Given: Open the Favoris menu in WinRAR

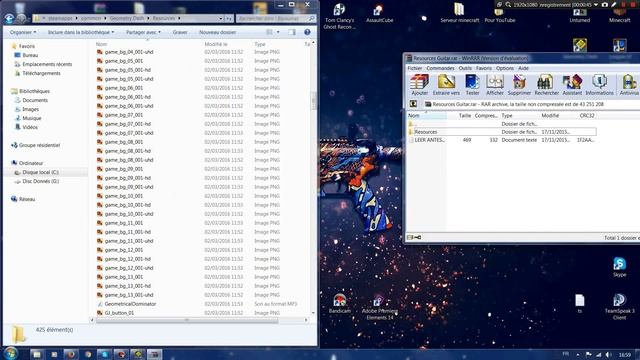Looking at the screenshot, I should [x=484, y=68].
